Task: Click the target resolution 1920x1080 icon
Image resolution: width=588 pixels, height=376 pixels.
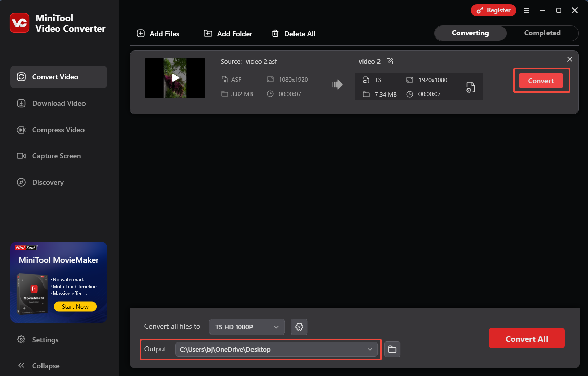Action: coord(410,80)
